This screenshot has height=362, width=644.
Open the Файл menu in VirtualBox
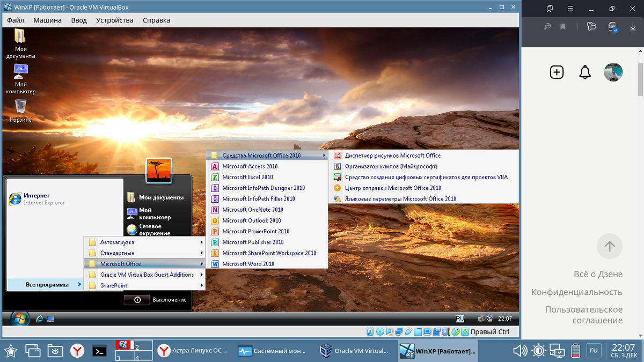pyautogui.click(x=16, y=20)
